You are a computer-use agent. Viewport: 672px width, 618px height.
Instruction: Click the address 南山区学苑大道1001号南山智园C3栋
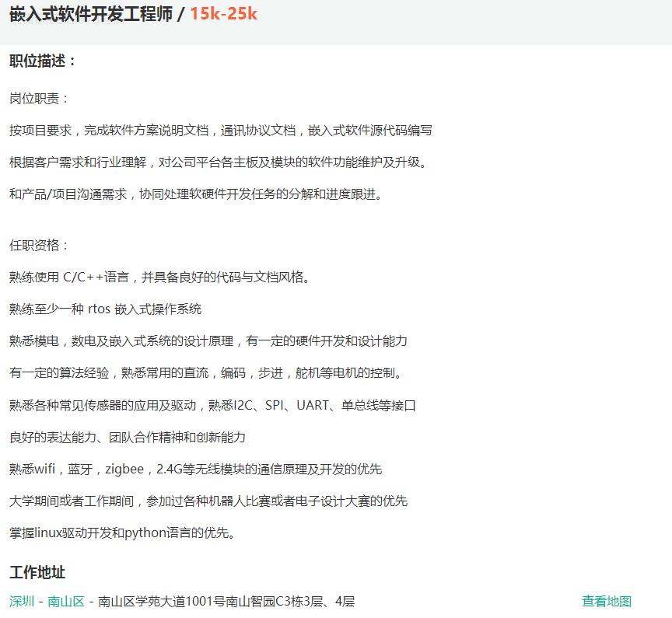tap(226, 602)
